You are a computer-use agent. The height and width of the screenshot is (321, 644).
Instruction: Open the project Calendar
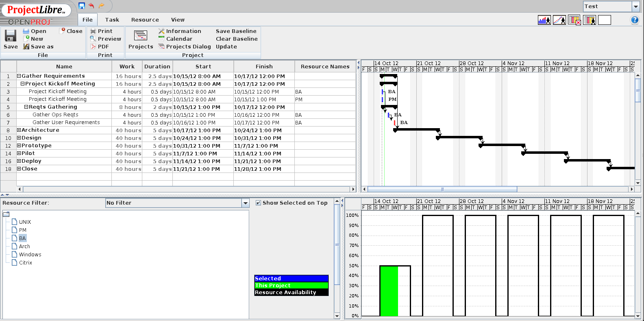click(175, 39)
